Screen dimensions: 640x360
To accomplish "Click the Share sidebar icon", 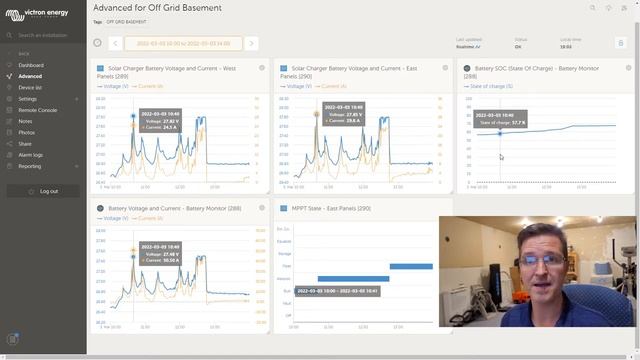I will tap(9, 144).
